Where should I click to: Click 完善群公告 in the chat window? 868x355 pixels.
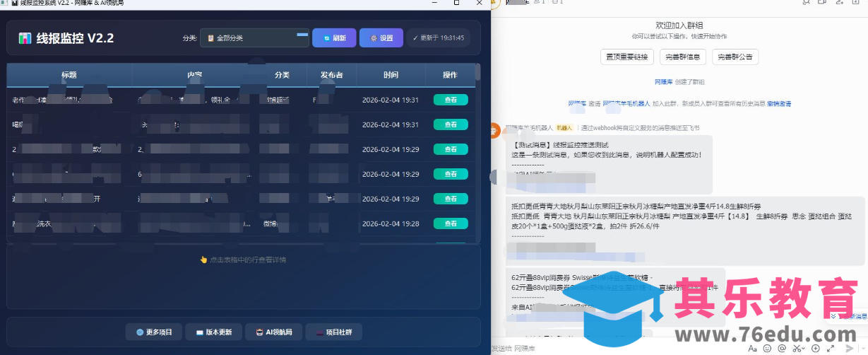coord(735,57)
